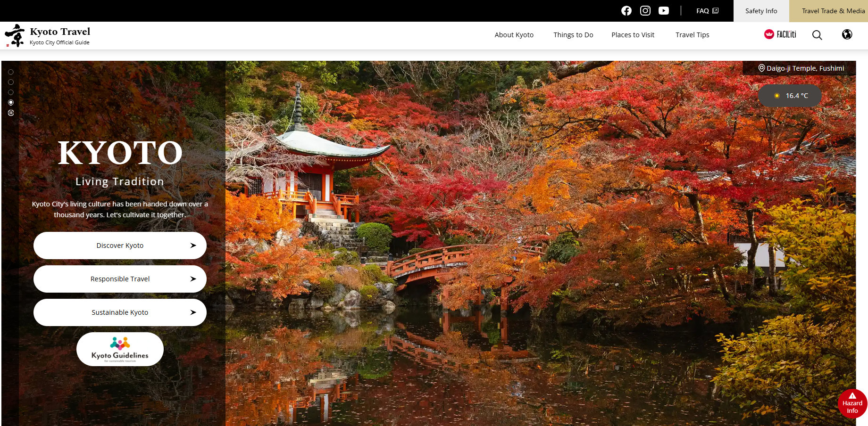The height and width of the screenshot is (426, 868).
Task: Open the Responsible Travel button
Action: pyautogui.click(x=120, y=279)
